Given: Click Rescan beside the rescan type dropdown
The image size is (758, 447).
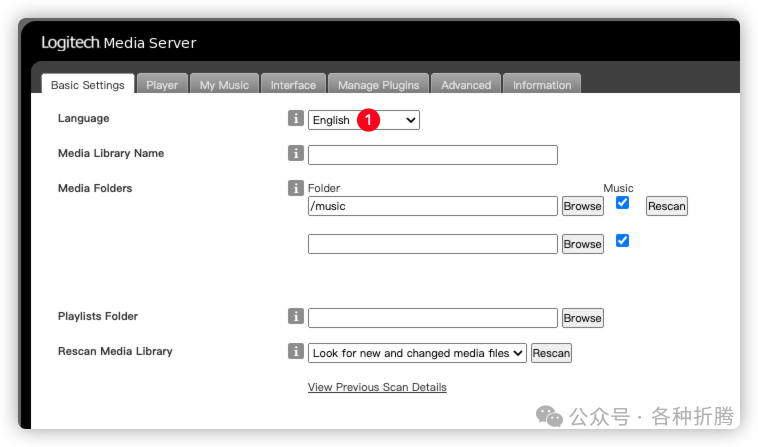Looking at the screenshot, I should 551,353.
